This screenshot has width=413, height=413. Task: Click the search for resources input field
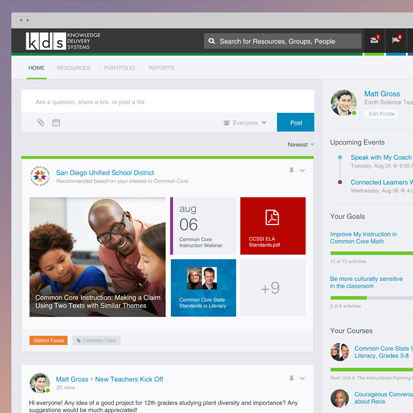coord(283,41)
